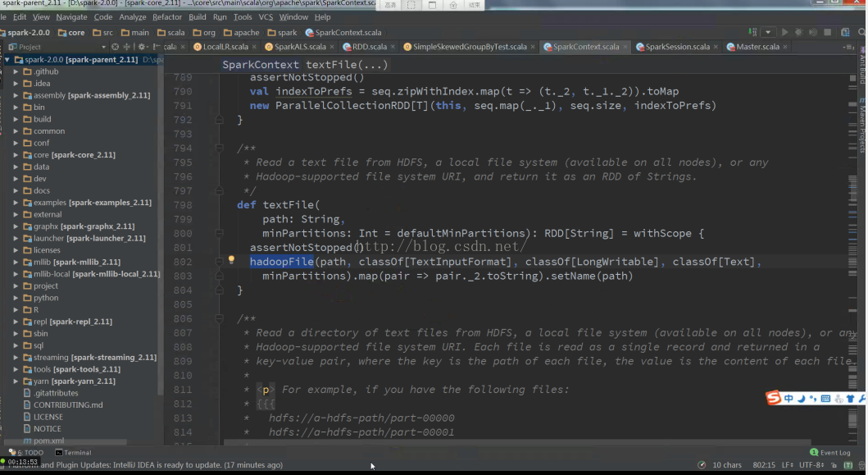Click the Project tree horizontal scrollbar
Screen dimensions: 868x475
[x=66, y=442]
